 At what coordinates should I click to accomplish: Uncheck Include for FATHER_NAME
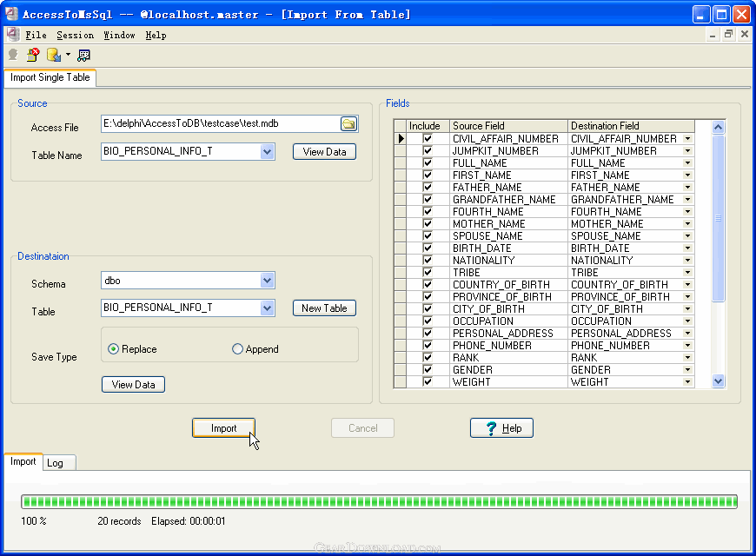[428, 188]
